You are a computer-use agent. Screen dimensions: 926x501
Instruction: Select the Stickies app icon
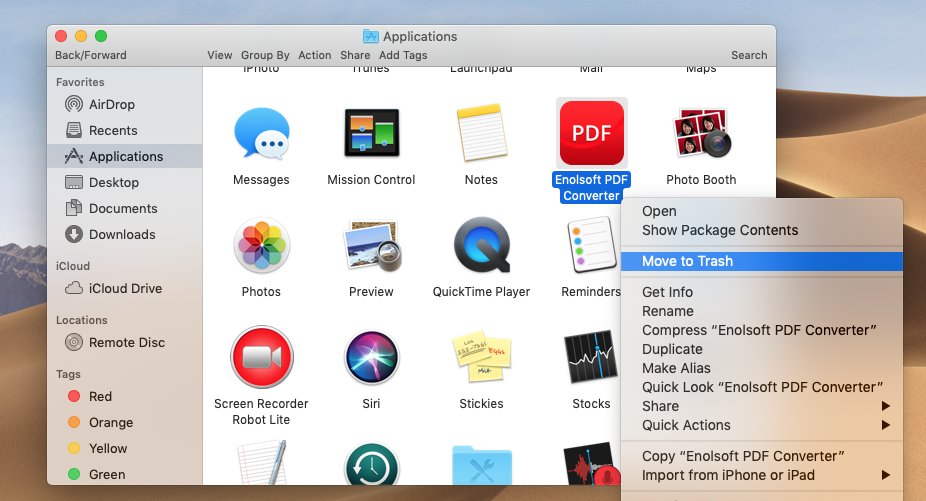click(481, 357)
